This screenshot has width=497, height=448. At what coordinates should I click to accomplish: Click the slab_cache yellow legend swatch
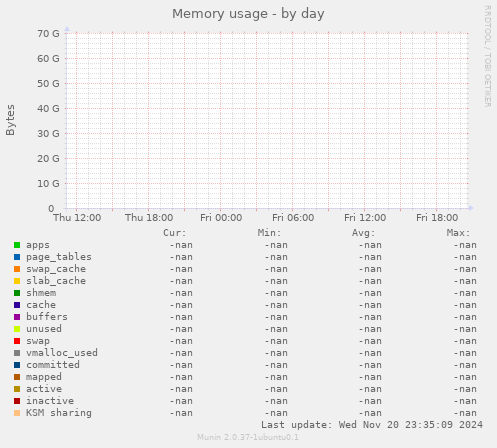point(17,281)
